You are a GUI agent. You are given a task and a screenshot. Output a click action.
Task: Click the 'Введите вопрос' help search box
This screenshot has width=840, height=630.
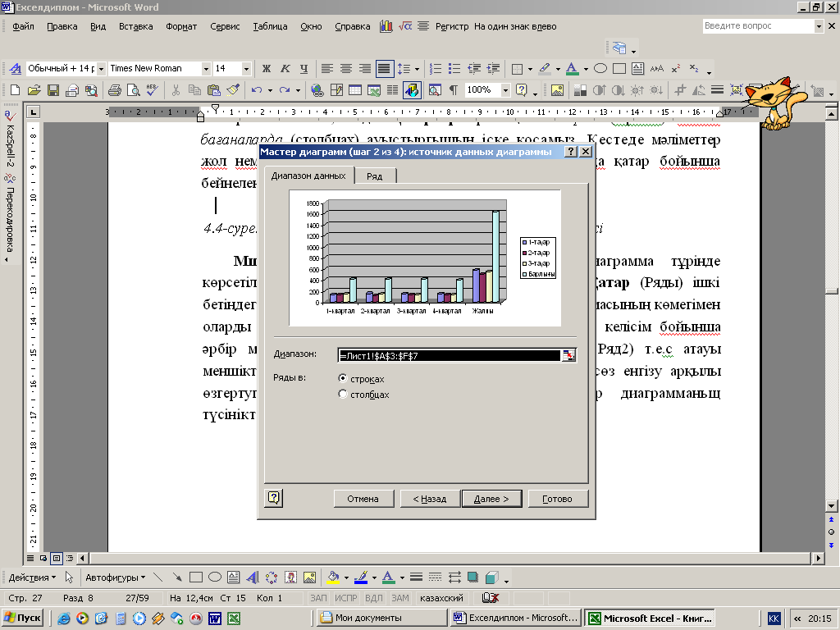758,25
